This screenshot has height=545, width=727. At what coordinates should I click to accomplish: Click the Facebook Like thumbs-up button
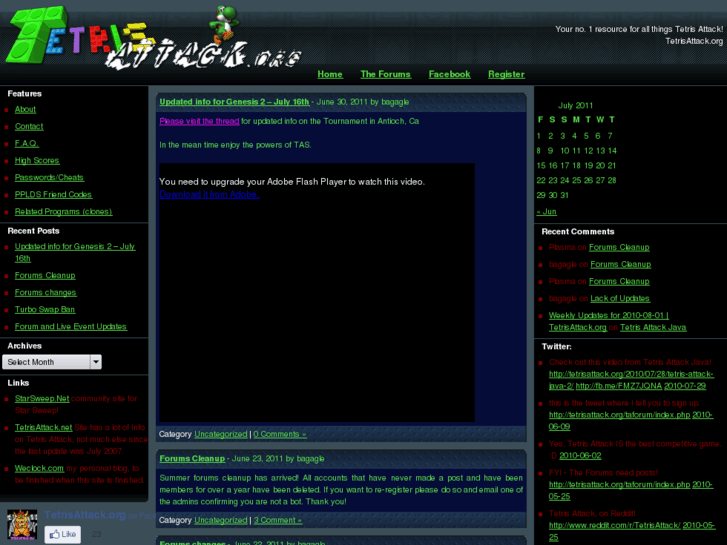[x=63, y=534]
